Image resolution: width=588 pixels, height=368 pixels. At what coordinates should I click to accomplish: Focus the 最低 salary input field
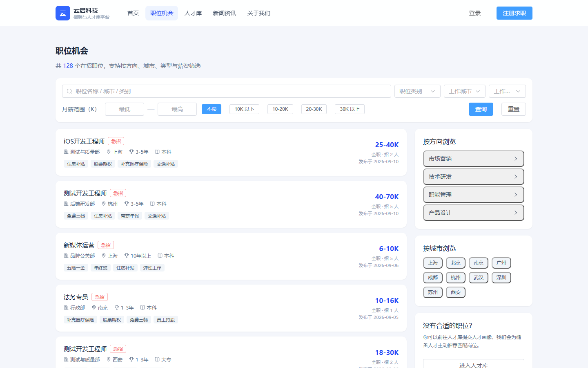click(x=125, y=109)
